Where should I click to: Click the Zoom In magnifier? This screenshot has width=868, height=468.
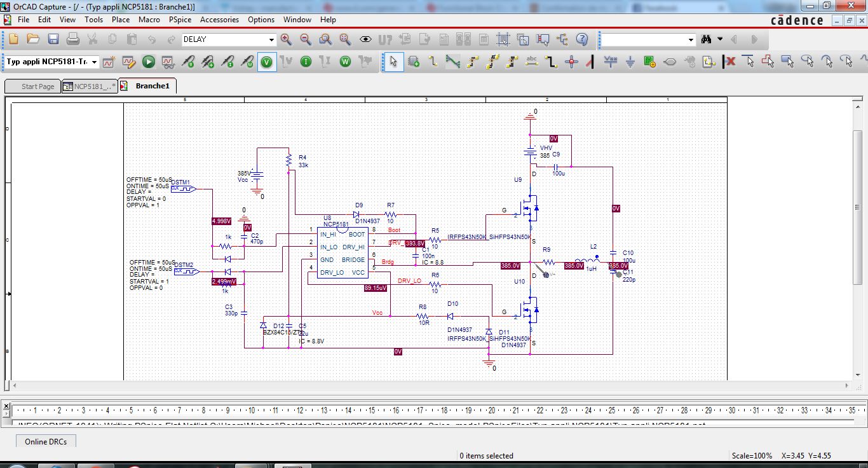tap(286, 39)
